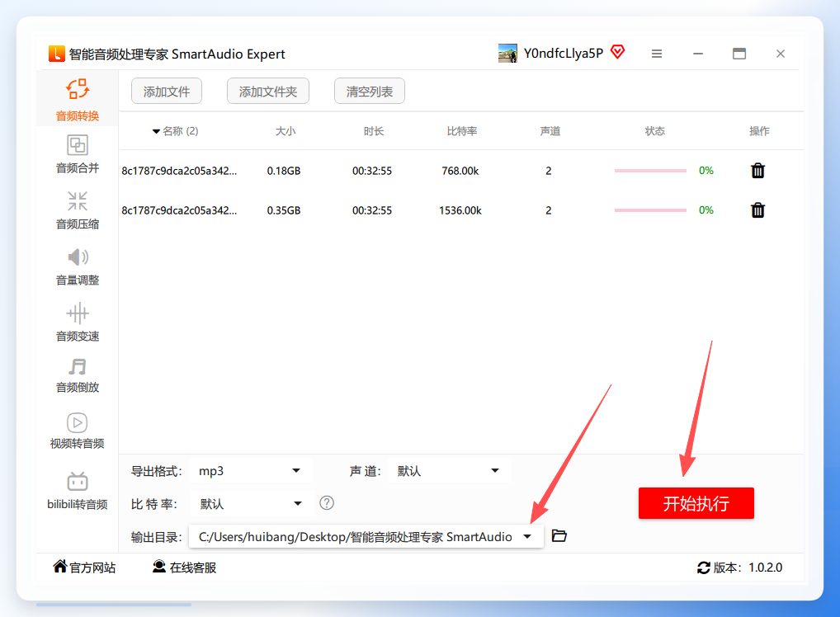Click 比特率 column header
This screenshot has height=617, width=840.
[x=462, y=131]
